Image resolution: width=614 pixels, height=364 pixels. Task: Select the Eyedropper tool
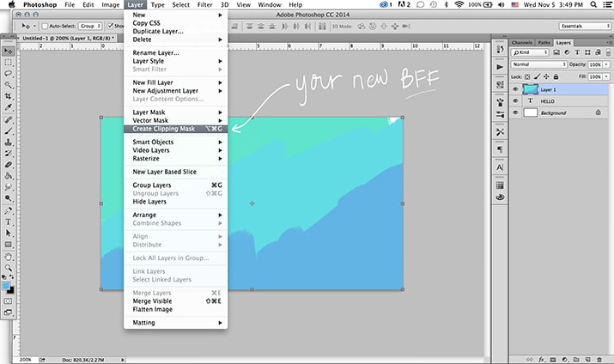pos(9,107)
